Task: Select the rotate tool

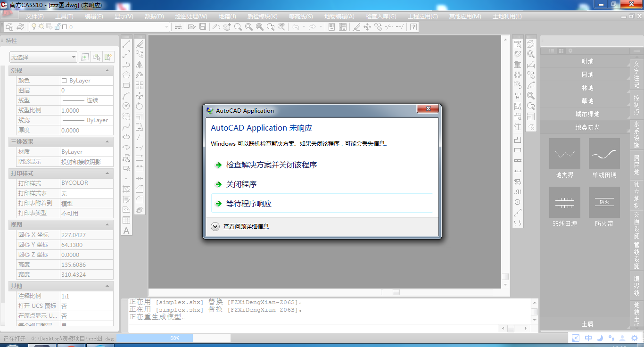Action: (140, 106)
